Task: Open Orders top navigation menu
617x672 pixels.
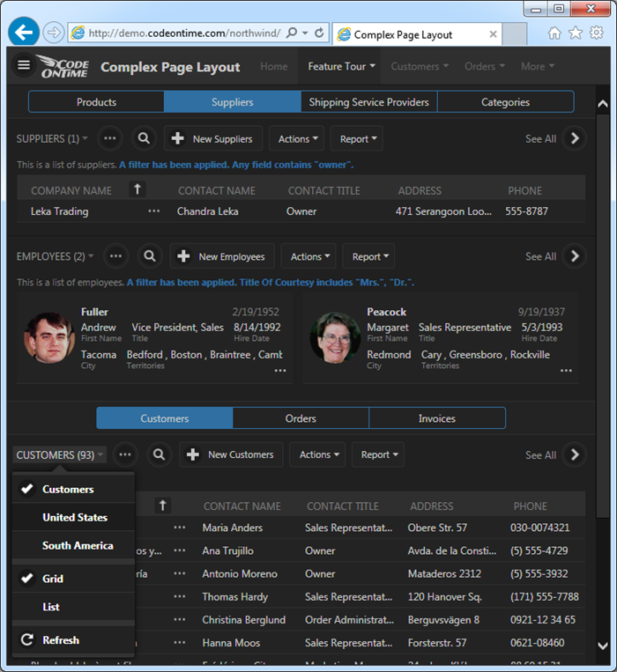Action: click(x=484, y=66)
